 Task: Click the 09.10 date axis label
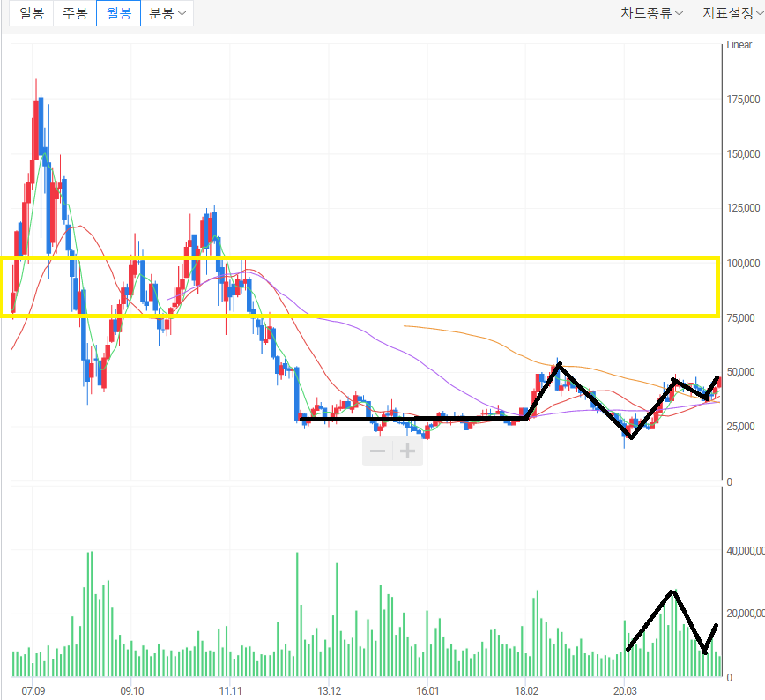coord(131,690)
